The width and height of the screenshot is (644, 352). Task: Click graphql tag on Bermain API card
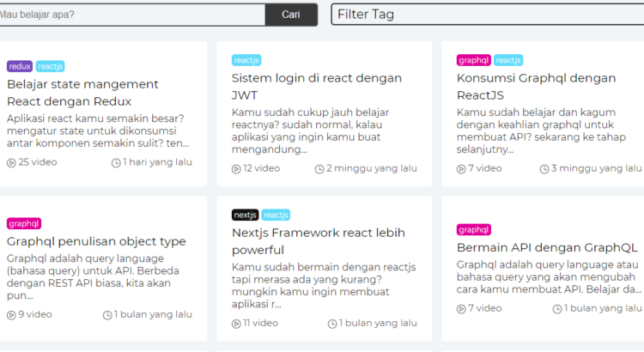(x=474, y=230)
